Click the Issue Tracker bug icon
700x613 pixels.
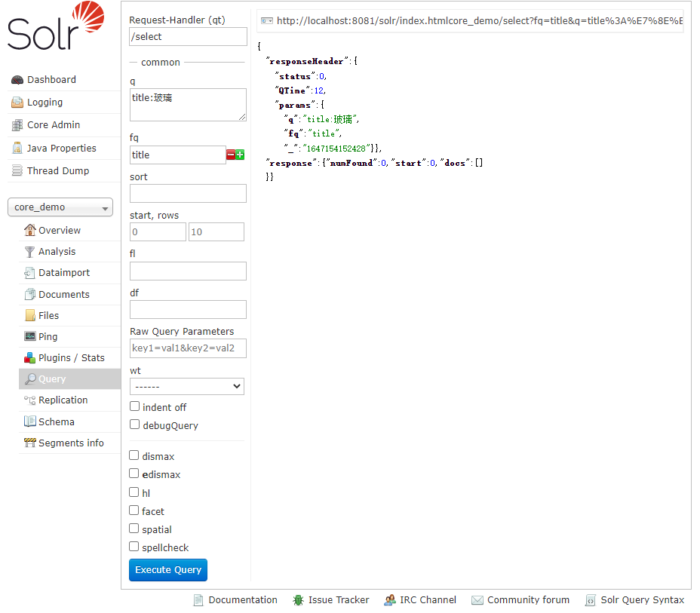[x=298, y=600]
